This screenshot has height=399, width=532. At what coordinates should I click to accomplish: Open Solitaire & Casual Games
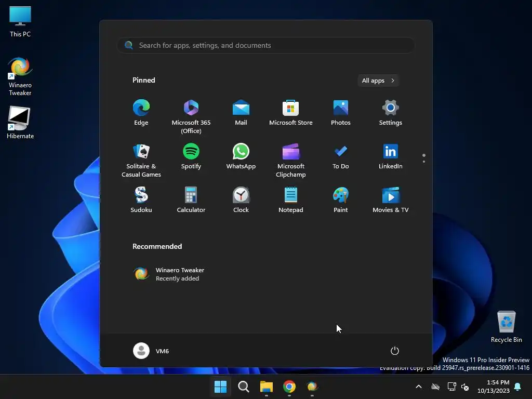(x=141, y=161)
